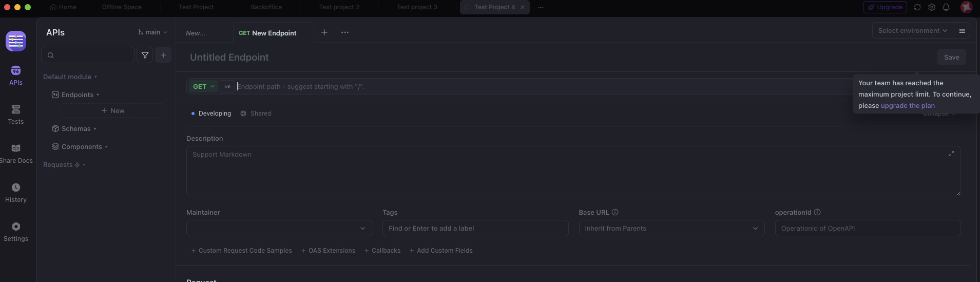Open Settings in left sidebar
The width and height of the screenshot is (980, 282).
16,232
